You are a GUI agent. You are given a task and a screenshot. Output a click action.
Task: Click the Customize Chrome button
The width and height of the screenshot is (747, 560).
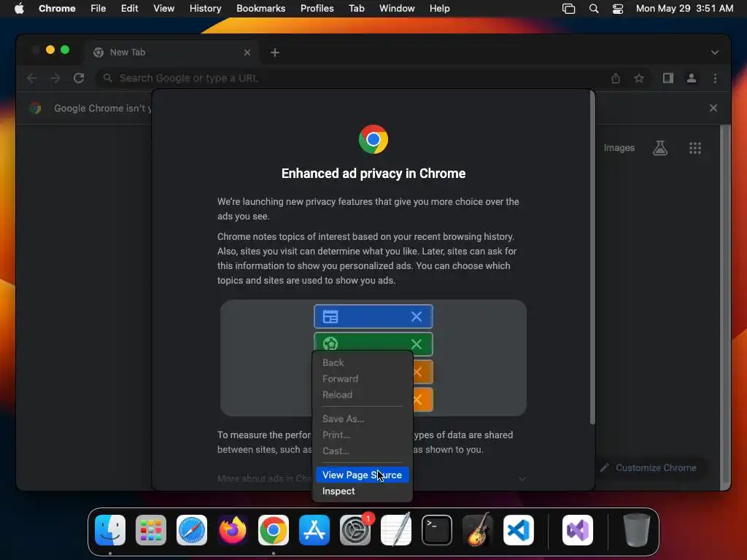click(649, 468)
